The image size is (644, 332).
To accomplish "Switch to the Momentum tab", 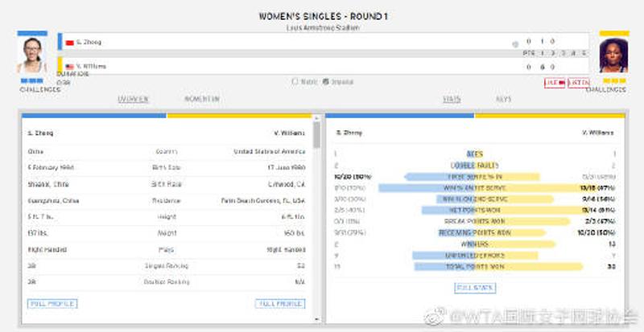I will pyautogui.click(x=202, y=99).
